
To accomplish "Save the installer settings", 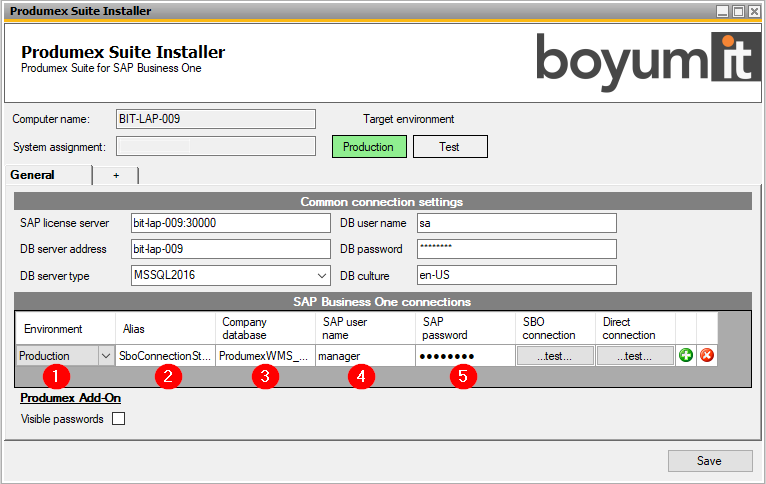I will 710,460.
